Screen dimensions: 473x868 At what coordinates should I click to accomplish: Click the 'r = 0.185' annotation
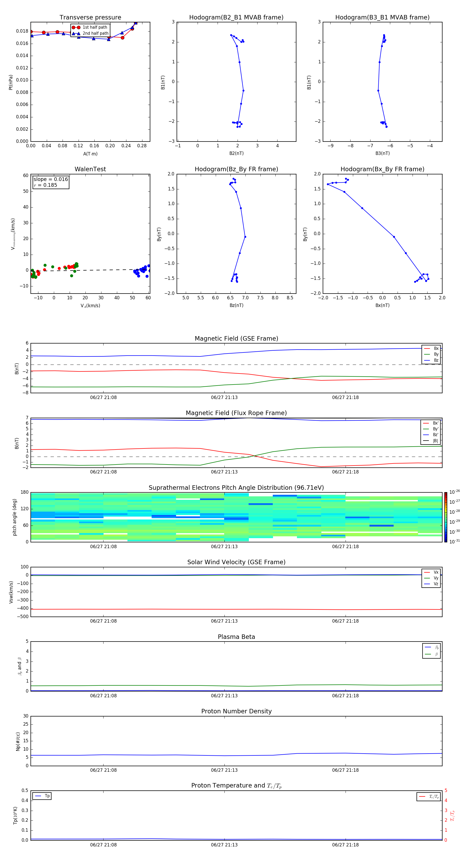click(45, 185)
